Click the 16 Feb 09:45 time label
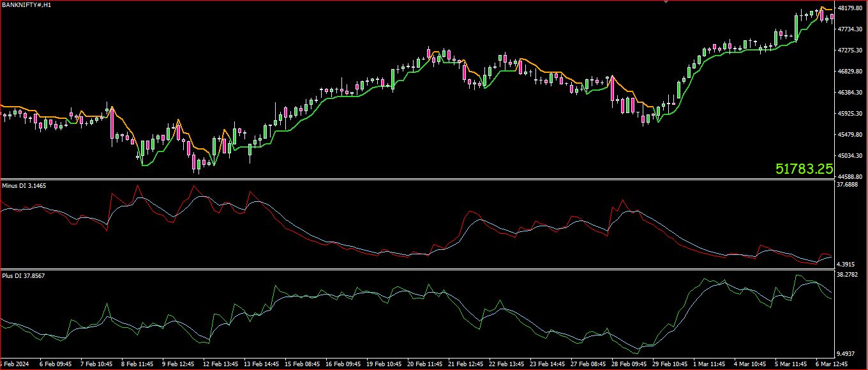The height and width of the screenshot is (370, 868). coord(343,365)
